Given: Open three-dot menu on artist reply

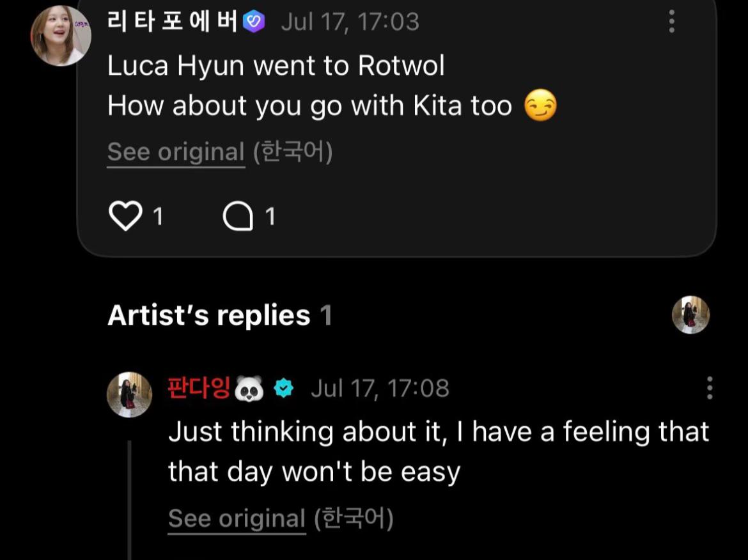Looking at the screenshot, I should pyautogui.click(x=710, y=388).
